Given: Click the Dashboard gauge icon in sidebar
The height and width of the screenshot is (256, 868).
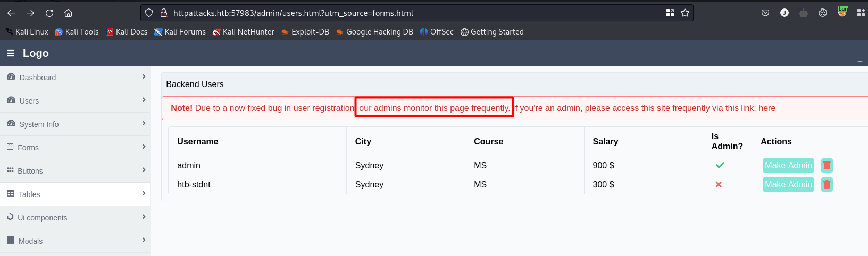Looking at the screenshot, I should 11,77.
